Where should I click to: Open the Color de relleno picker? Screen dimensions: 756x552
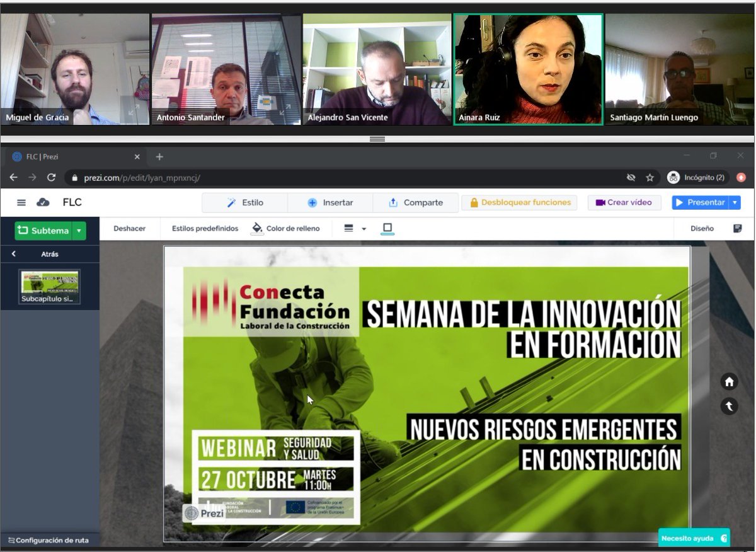point(285,228)
